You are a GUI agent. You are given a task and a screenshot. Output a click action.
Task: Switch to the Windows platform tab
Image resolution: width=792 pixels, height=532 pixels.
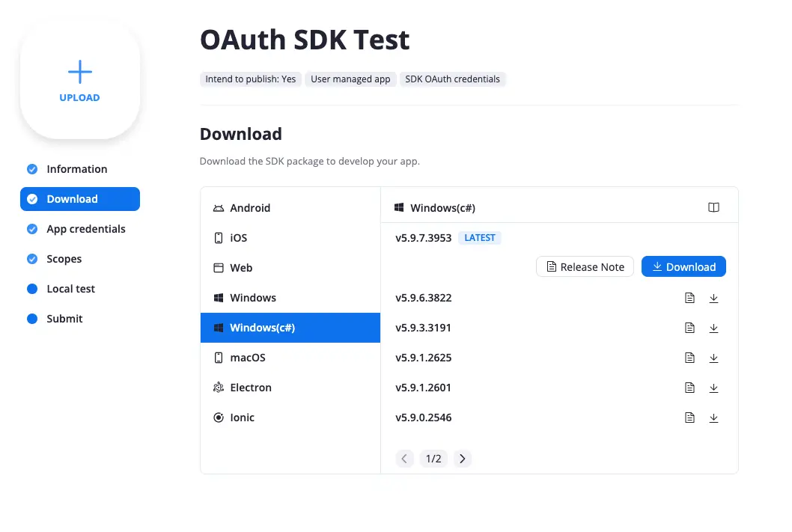click(x=254, y=297)
